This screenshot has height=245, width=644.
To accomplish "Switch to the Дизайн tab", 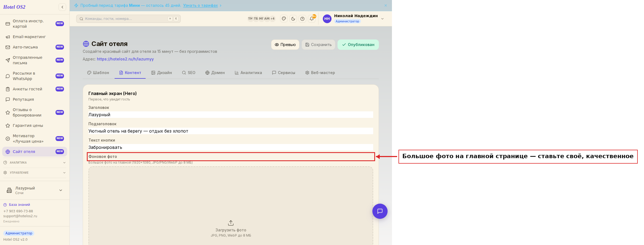I will [162, 73].
